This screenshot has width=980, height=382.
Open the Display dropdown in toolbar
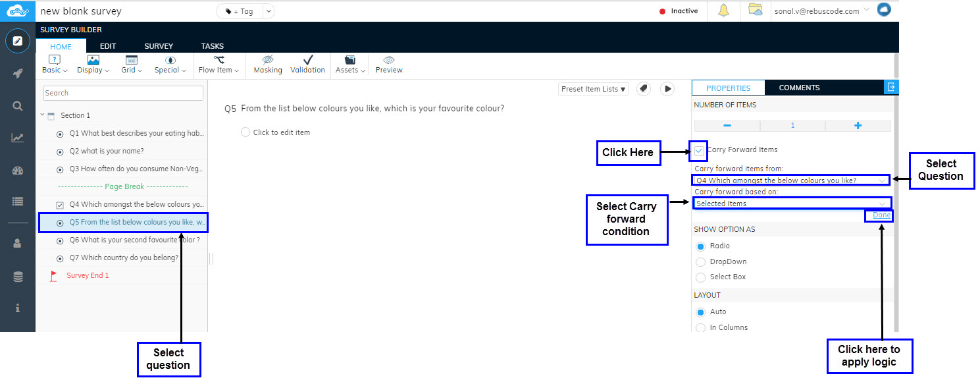pyautogui.click(x=93, y=65)
